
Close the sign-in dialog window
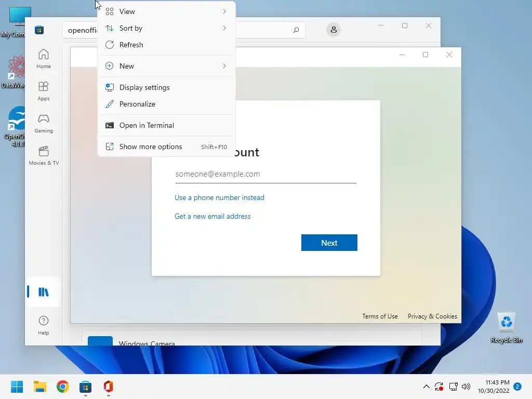[449, 55]
